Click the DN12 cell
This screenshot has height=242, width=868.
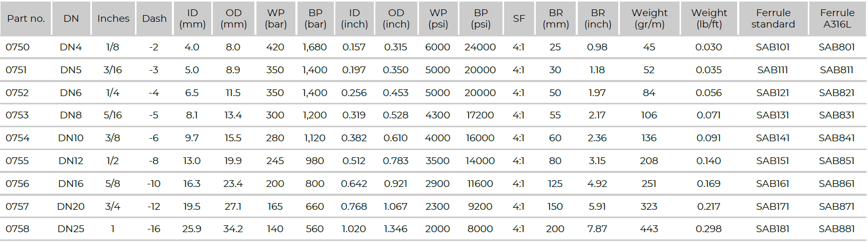[71, 161]
